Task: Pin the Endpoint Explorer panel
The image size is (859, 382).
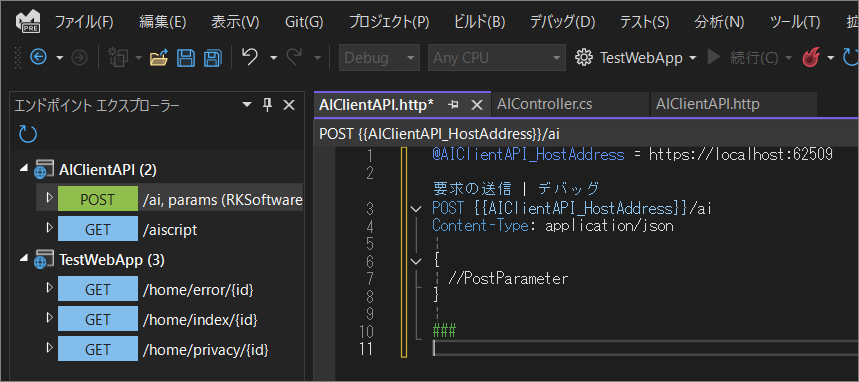Action: point(267,105)
